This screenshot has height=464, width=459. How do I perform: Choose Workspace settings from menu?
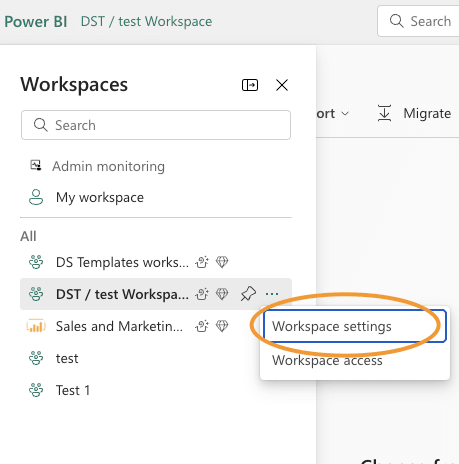[x=355, y=326]
